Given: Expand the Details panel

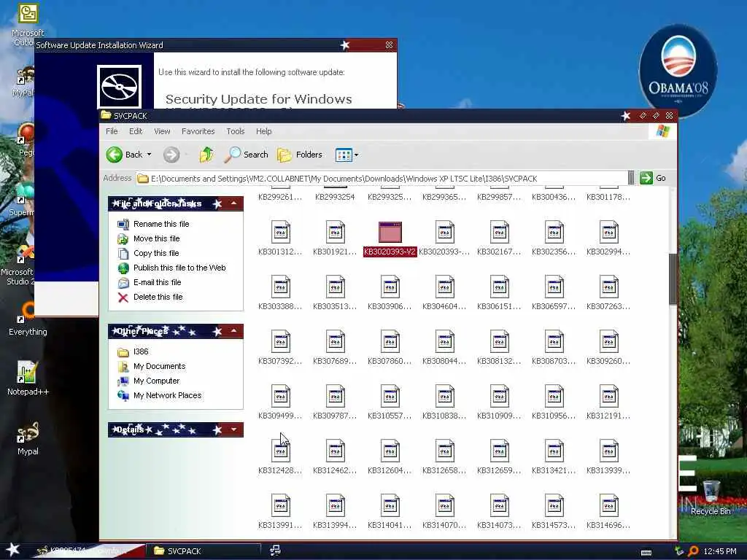Looking at the screenshot, I should [234, 429].
